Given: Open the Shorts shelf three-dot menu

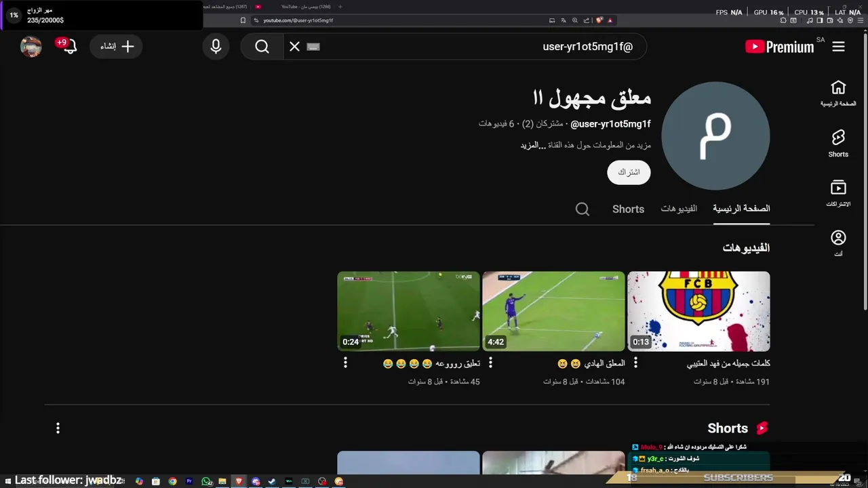Looking at the screenshot, I should pyautogui.click(x=58, y=428).
